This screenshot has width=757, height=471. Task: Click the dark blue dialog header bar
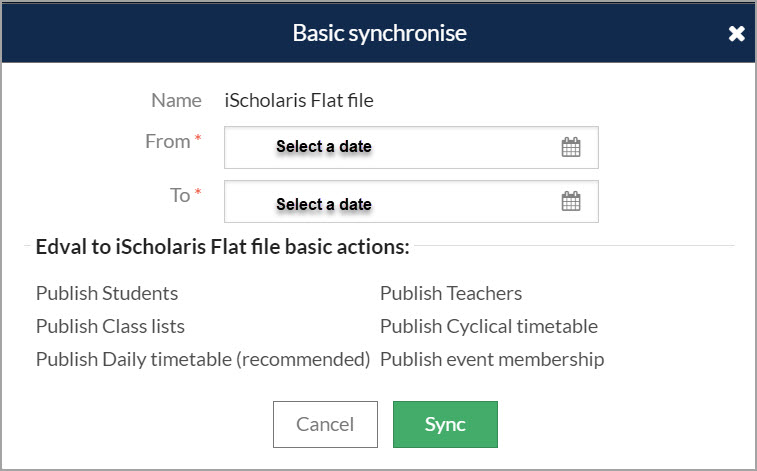[x=150, y=34]
